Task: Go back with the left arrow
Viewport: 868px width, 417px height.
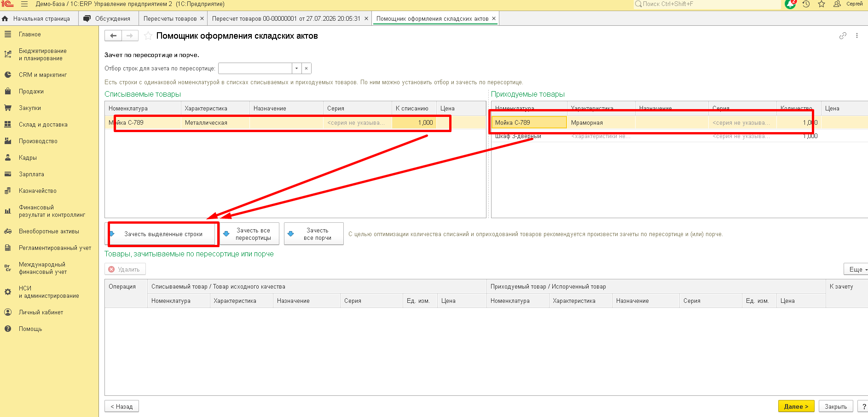Action: 113,36
